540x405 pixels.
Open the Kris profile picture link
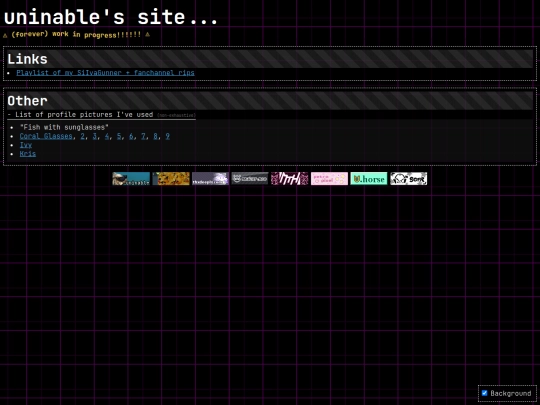coord(28,154)
